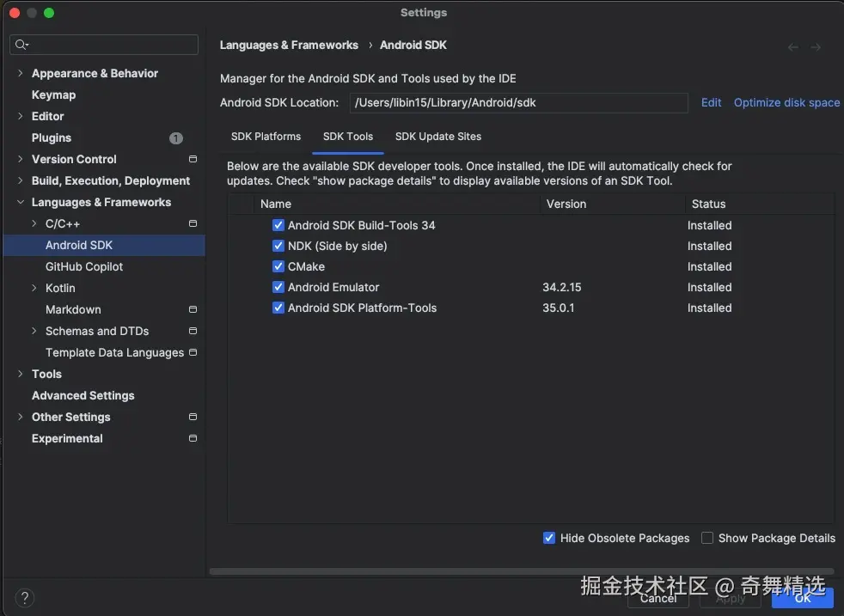This screenshot has height=616, width=844.
Task: Uncheck Android Emulator checkbox
Action: [x=278, y=287]
